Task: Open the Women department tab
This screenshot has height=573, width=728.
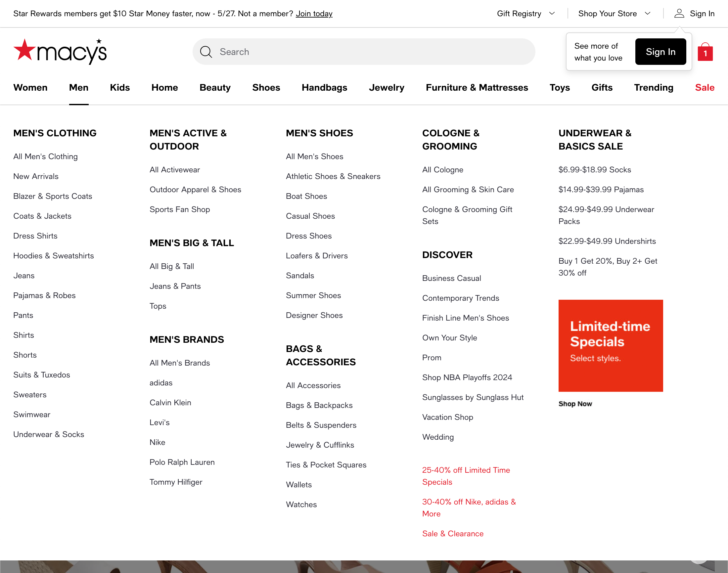Action: click(30, 88)
